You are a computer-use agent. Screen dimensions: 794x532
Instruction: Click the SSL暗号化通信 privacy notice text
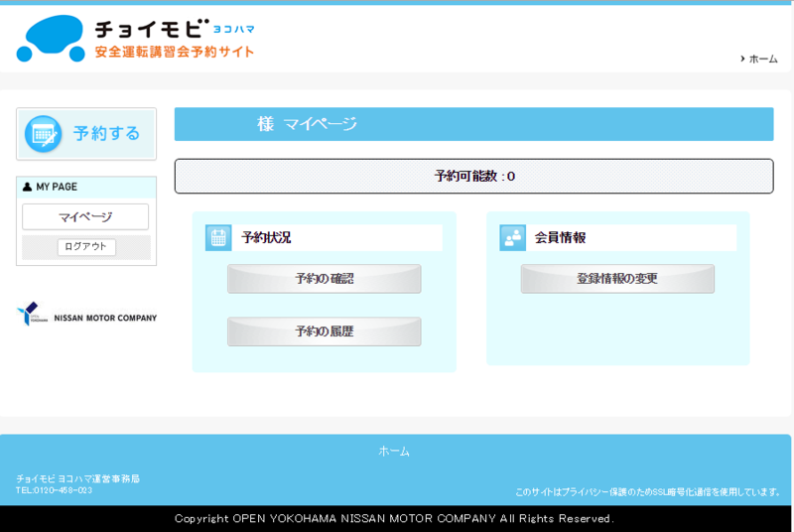click(x=648, y=491)
